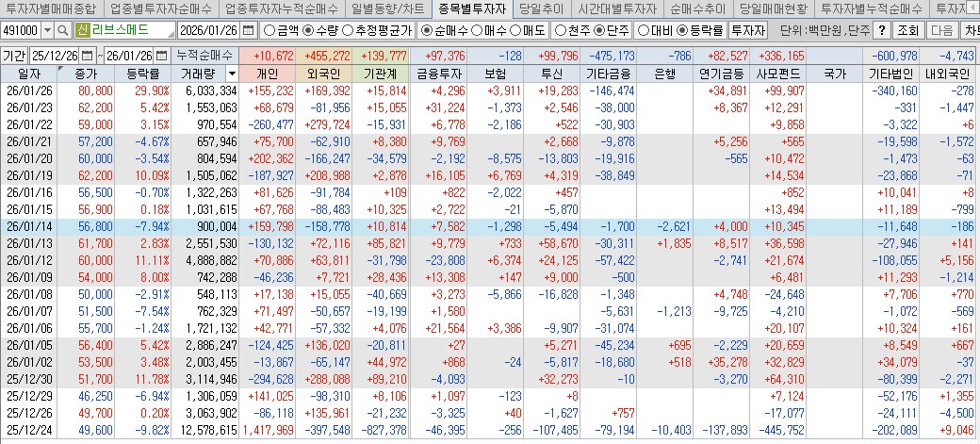This screenshot has width=980, height=444.
Task: Open the 거래량 column dropdown arrow
Action: coord(232,74)
